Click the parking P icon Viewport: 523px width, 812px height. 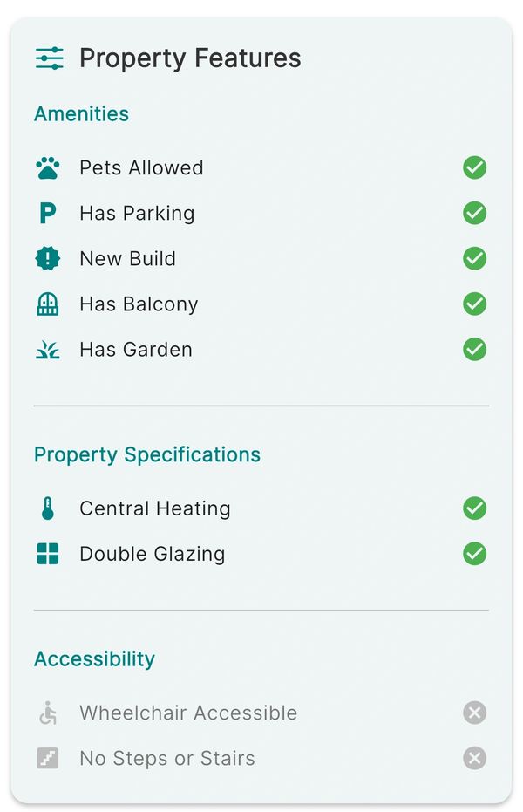coord(48,213)
